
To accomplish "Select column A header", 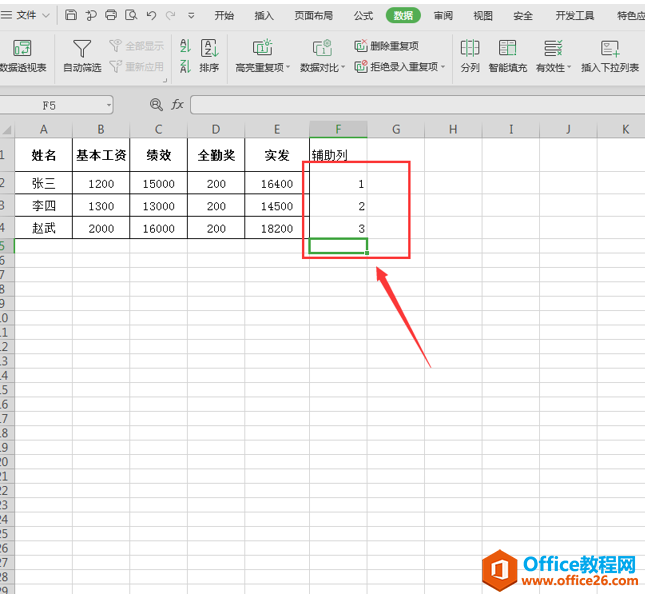I will (x=44, y=130).
